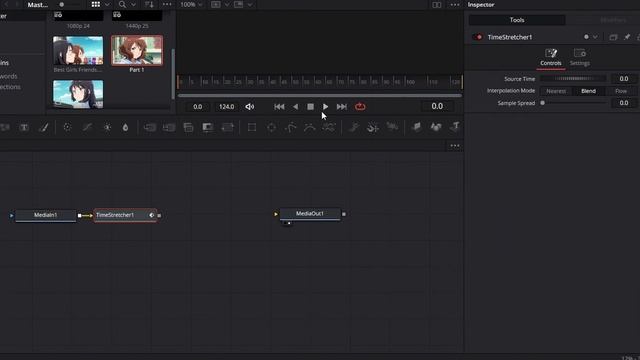Add a Text 3D node
The height and width of the screenshot is (360, 640).
455,127
